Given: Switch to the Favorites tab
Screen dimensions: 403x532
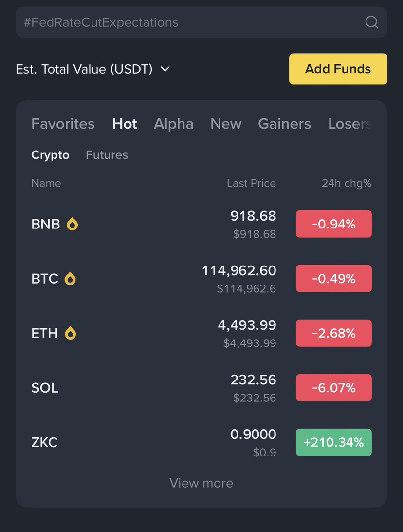Looking at the screenshot, I should click(63, 124).
